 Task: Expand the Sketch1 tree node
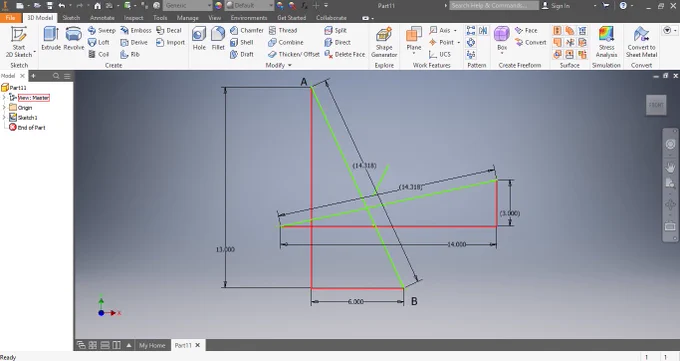click(4, 118)
